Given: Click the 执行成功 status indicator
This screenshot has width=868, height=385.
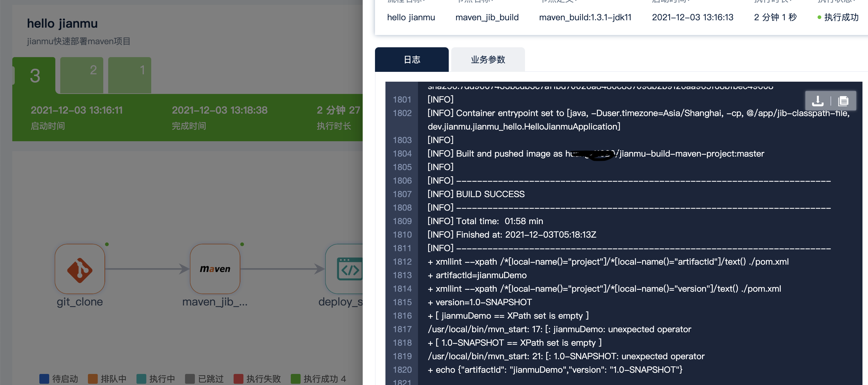Looking at the screenshot, I should coord(838,17).
